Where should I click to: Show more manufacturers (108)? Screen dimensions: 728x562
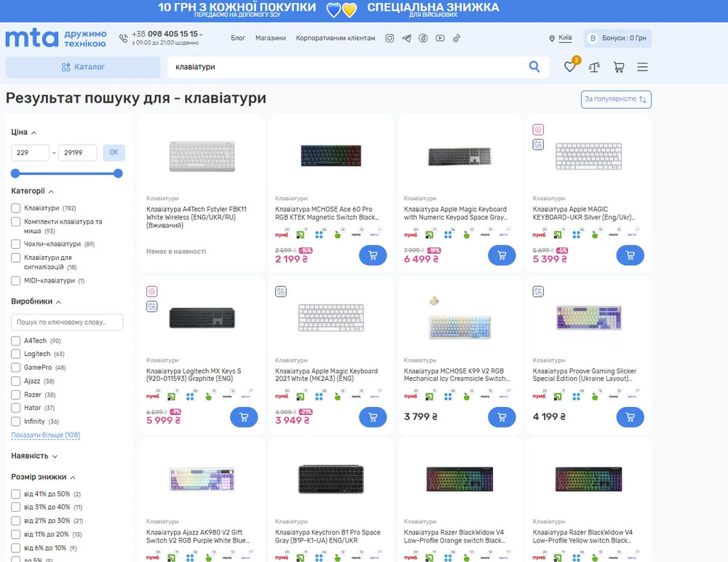(x=45, y=435)
